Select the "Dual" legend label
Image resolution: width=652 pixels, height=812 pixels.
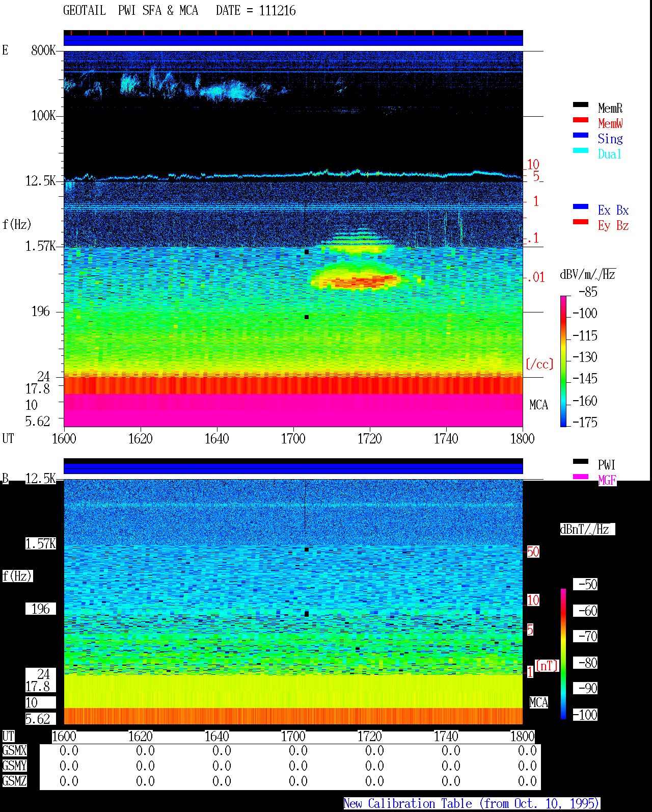(610, 154)
